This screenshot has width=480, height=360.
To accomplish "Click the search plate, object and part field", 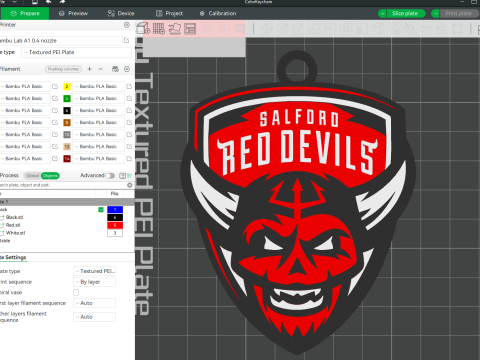I will click(63, 185).
